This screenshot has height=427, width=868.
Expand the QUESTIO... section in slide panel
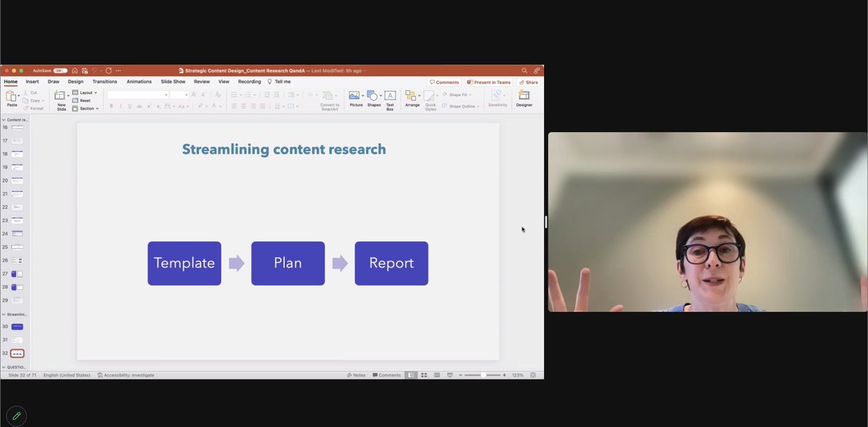tap(3, 367)
